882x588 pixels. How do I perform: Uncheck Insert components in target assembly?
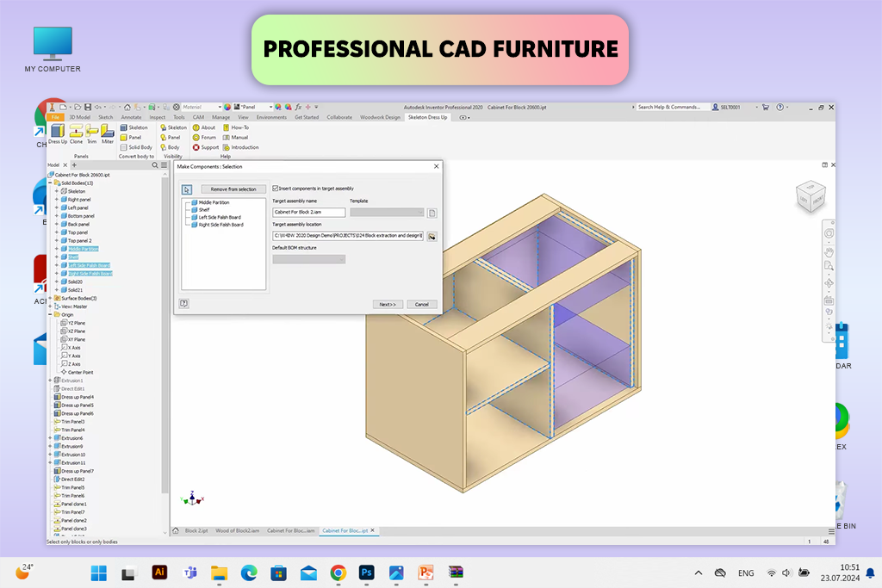[275, 189]
